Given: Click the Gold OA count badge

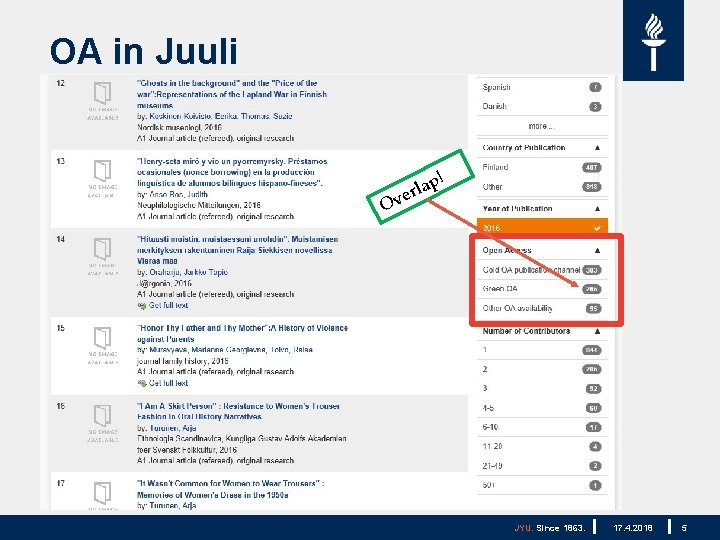Looking at the screenshot, I should point(591,270).
